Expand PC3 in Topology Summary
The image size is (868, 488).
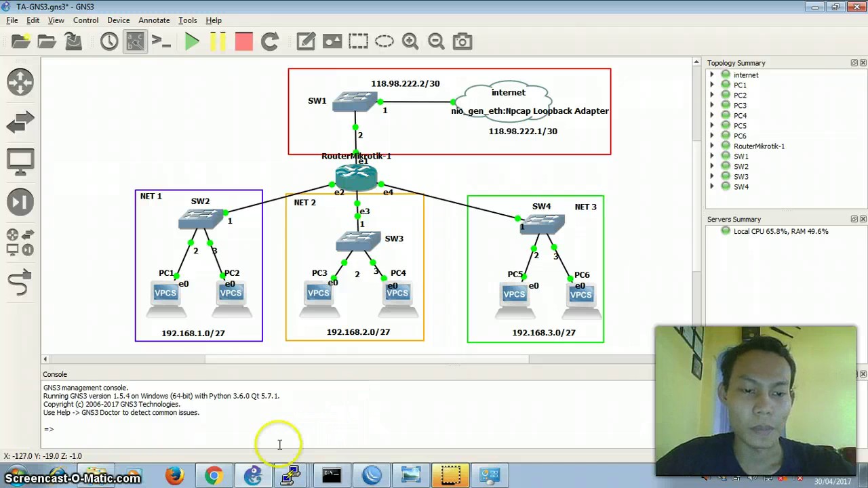[712, 106]
